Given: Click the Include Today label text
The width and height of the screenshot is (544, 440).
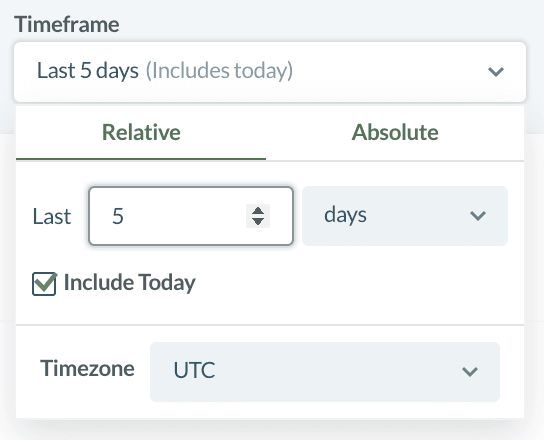Looking at the screenshot, I should click(129, 283).
